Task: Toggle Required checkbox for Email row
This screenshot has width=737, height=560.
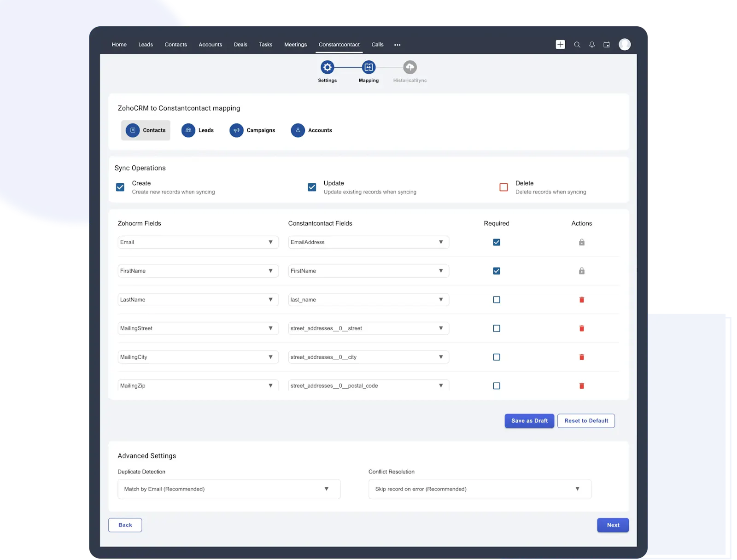Action: pyautogui.click(x=497, y=242)
